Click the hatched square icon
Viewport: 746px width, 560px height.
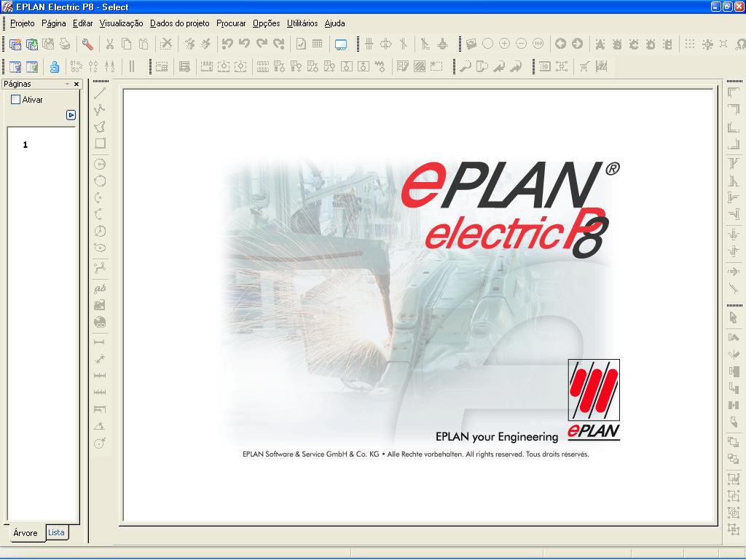(x=420, y=66)
